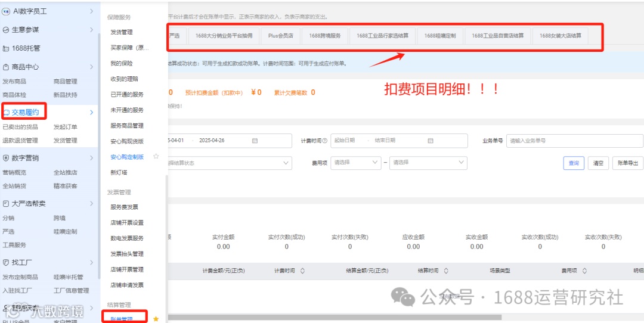
Task: Sort by 计费时间 column arrows
Action: coord(303,271)
